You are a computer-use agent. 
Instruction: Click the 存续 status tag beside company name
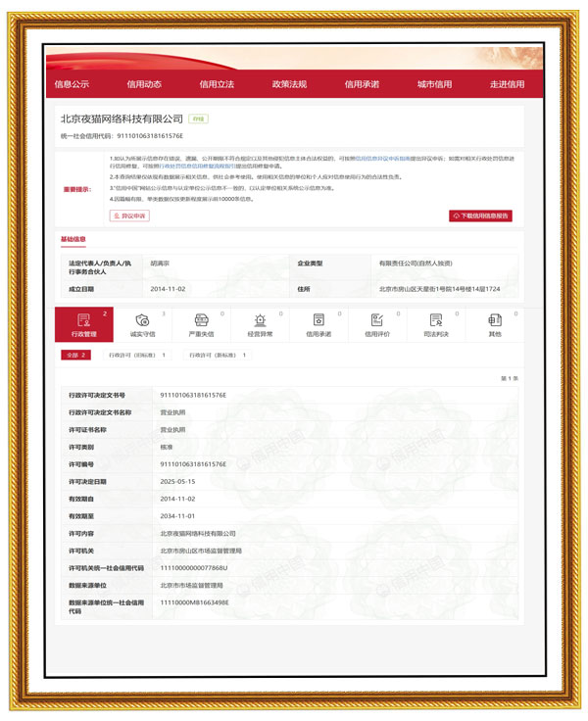coord(198,120)
